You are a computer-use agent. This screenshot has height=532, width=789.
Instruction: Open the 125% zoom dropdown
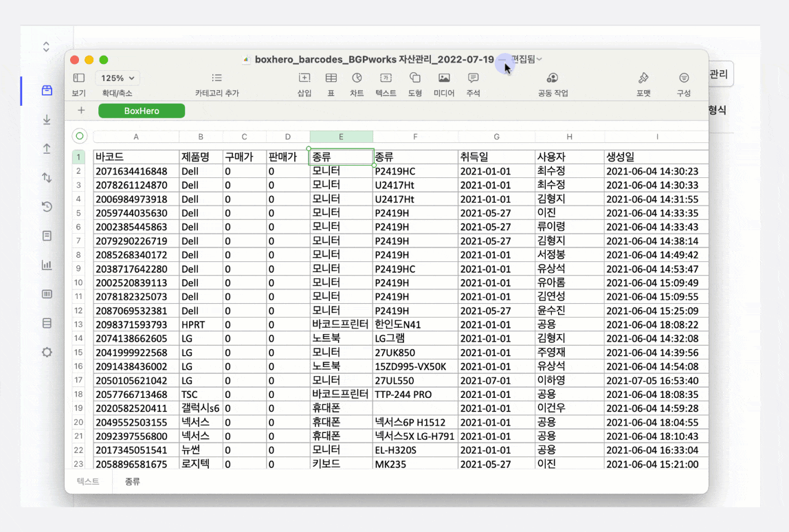118,78
